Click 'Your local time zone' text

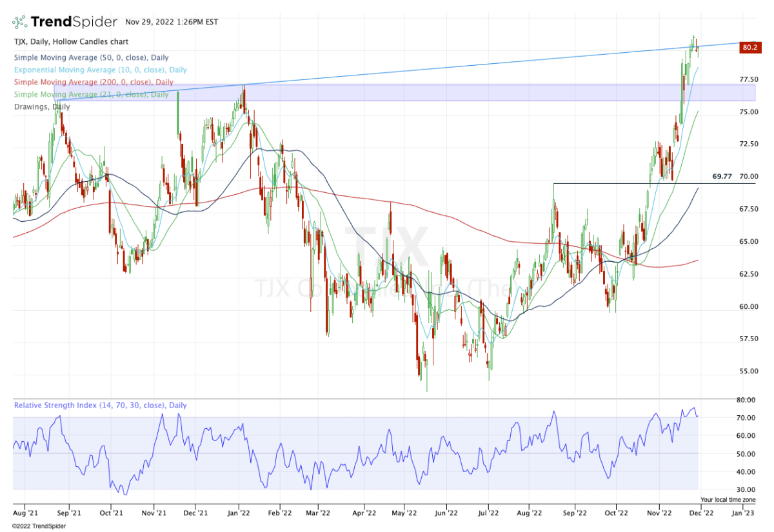[728, 500]
